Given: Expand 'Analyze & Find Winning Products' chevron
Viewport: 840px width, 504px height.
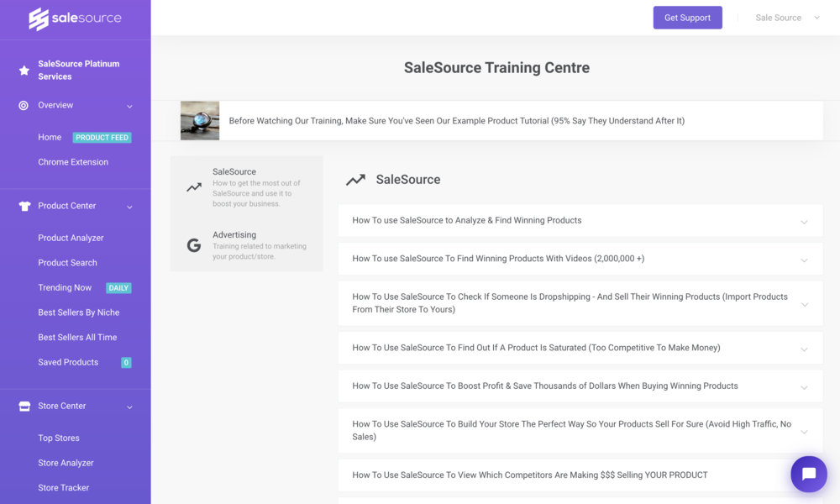Looking at the screenshot, I should pos(804,222).
